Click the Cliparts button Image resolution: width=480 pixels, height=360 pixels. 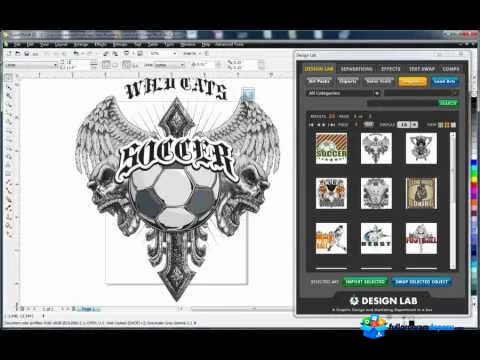point(347,81)
